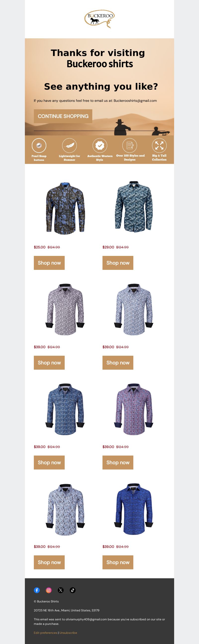Image resolution: width=199 pixels, height=644 pixels.
Task: Click the Authentic Western Style badge icon
Action: click(x=100, y=145)
